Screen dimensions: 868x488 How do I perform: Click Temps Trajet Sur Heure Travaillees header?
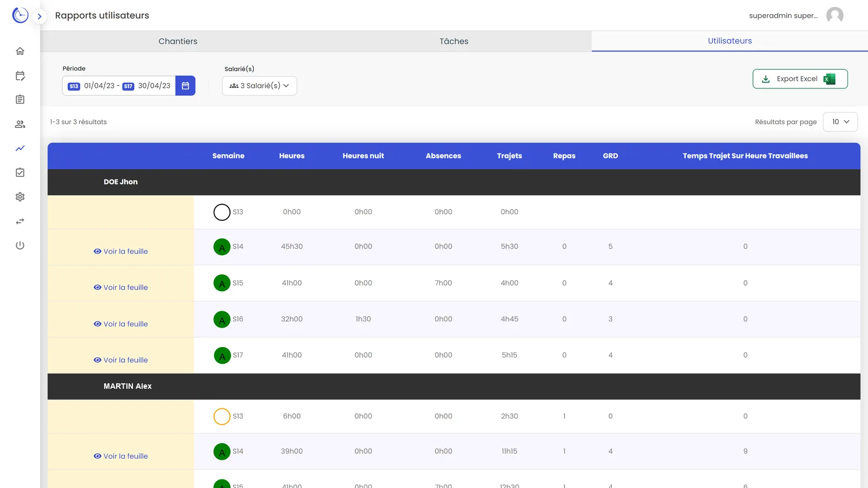coord(745,156)
